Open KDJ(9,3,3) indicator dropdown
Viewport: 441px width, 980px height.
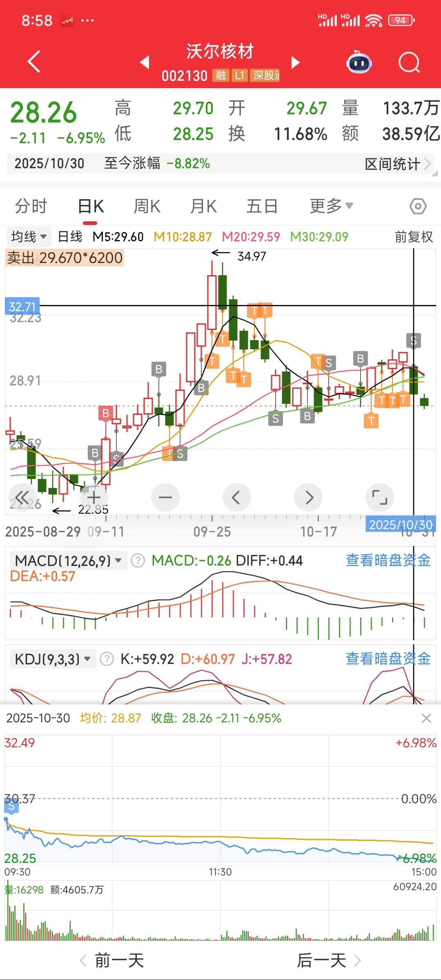click(x=53, y=659)
